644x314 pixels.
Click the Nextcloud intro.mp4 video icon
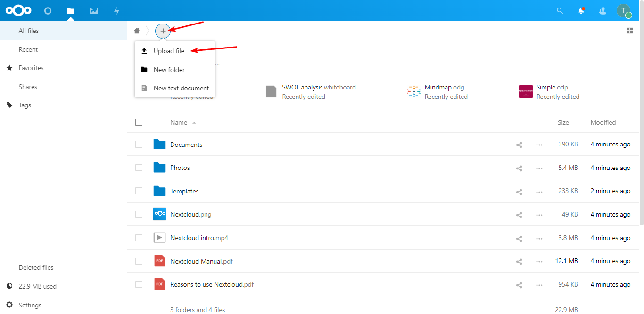pyautogui.click(x=159, y=238)
